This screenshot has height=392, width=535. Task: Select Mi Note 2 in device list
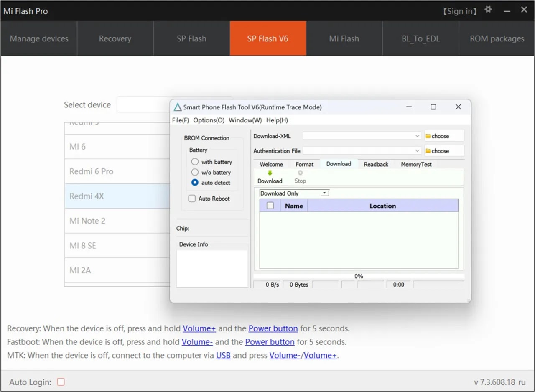point(117,221)
